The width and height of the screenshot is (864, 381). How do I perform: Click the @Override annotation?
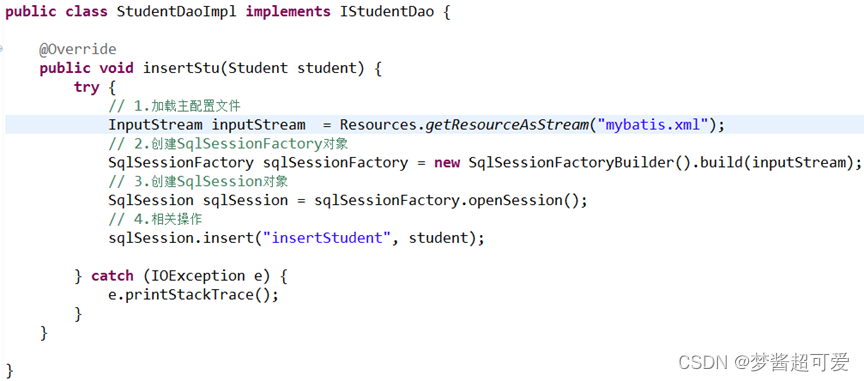(x=78, y=50)
